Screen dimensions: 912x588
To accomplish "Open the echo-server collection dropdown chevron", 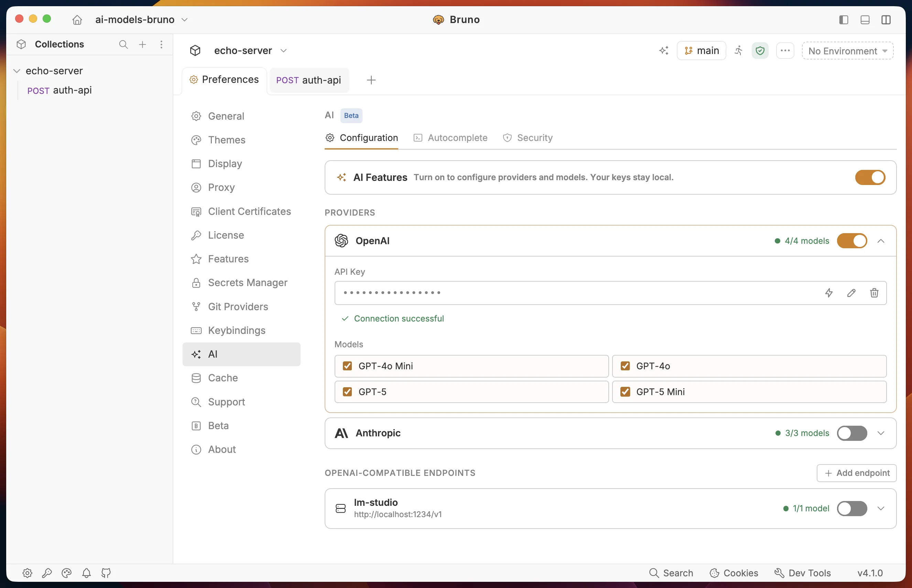I will click(283, 51).
